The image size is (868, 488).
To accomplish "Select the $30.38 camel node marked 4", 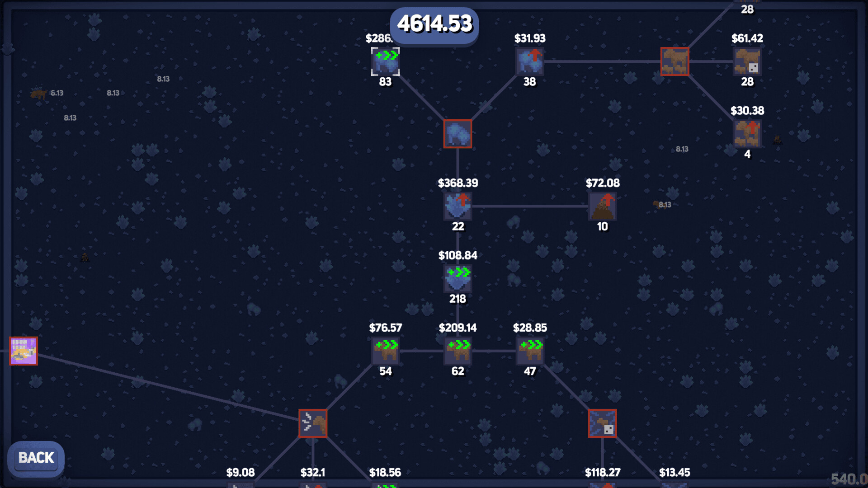I will (747, 133).
